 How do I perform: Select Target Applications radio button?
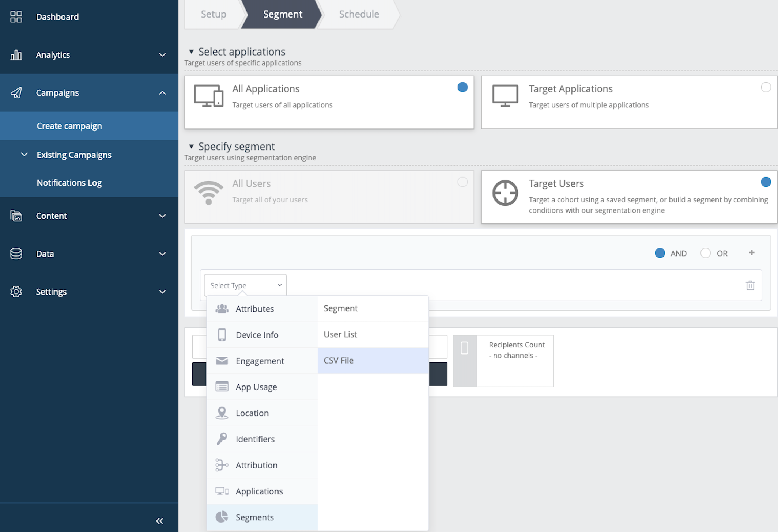point(766,87)
